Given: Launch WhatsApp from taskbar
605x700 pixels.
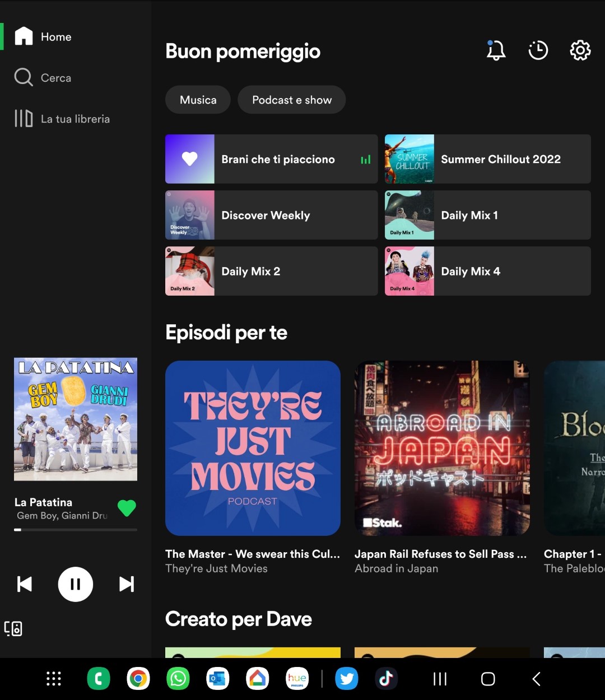Looking at the screenshot, I should [178, 679].
